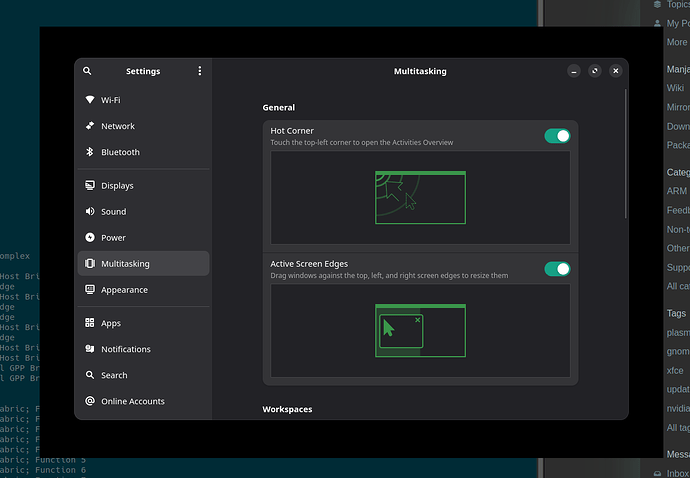Screen dimensions: 690x478
Task: Click the Multitasking window title
Action: 420,71
